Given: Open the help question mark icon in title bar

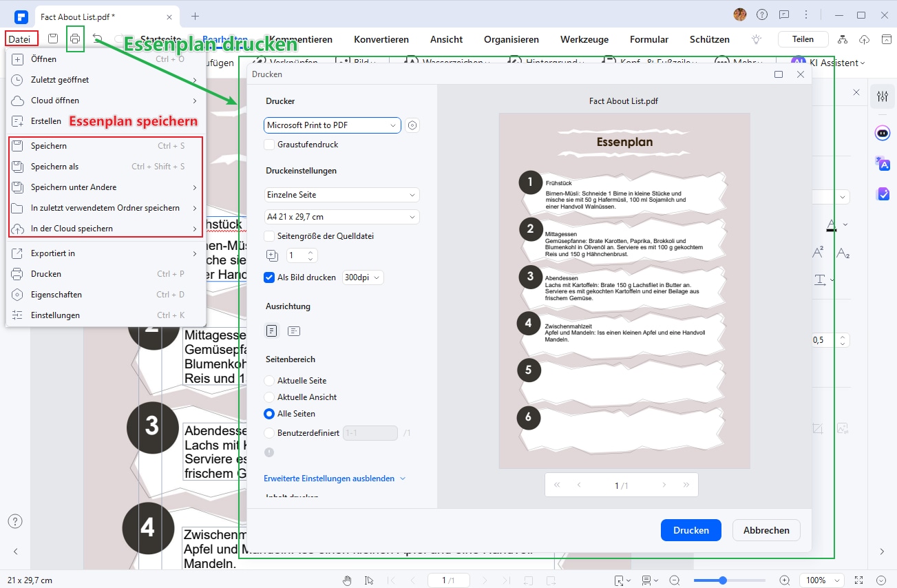Looking at the screenshot, I should pos(762,14).
